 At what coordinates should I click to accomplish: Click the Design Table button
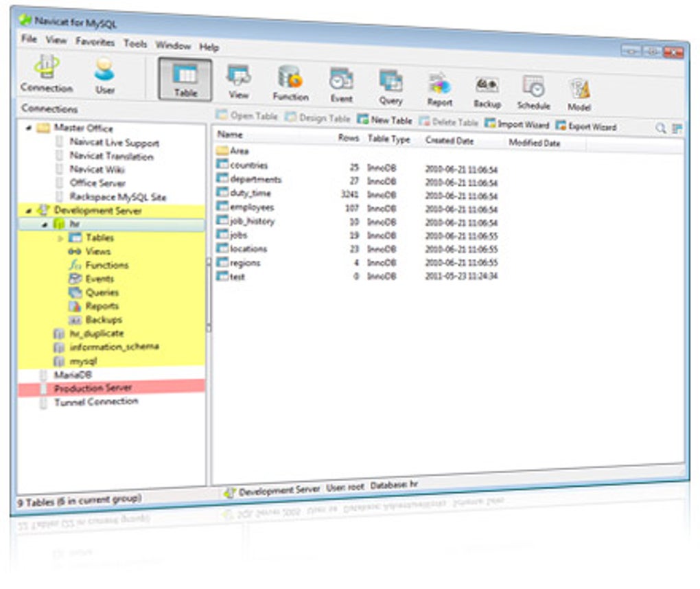318,118
